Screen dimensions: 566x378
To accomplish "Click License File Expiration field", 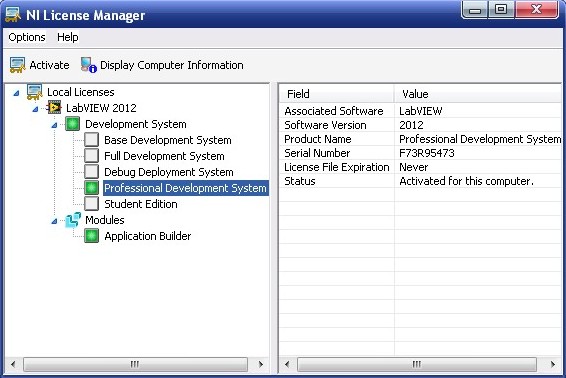I will 336,167.
